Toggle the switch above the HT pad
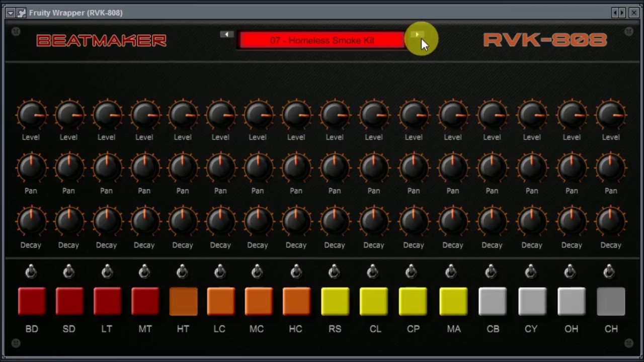 coord(182,271)
